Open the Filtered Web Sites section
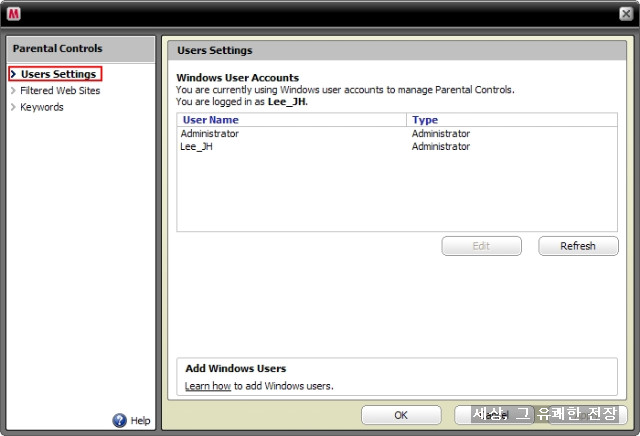Viewport: 640px width, 436px height. tap(60, 91)
